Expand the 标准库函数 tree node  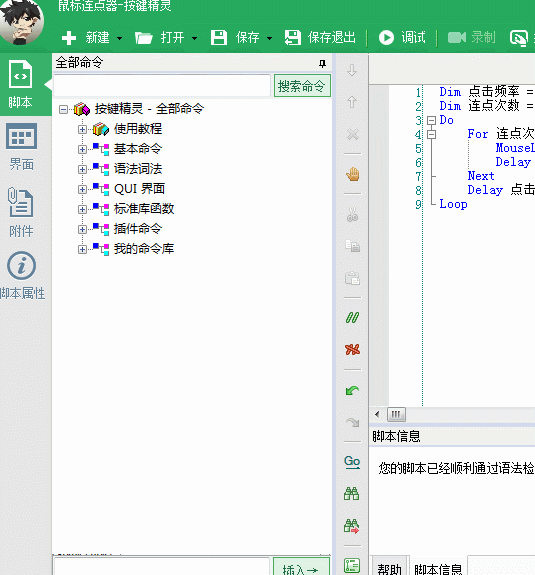pyautogui.click(x=82, y=209)
